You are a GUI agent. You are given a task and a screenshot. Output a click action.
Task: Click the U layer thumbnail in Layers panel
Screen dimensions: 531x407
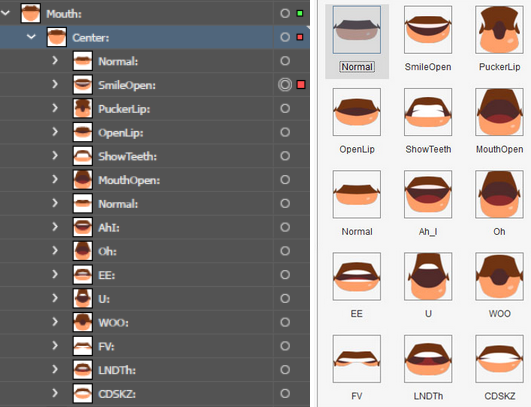click(83, 298)
